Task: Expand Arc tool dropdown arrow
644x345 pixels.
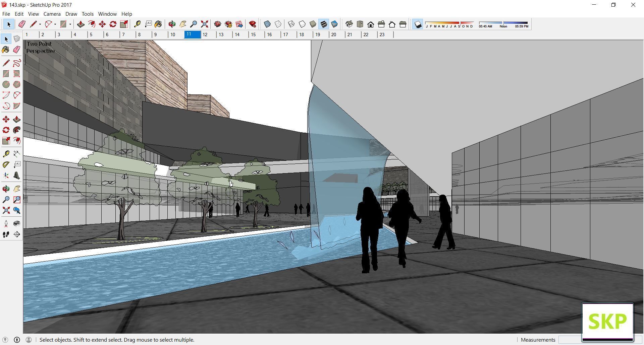Action: 55,24
